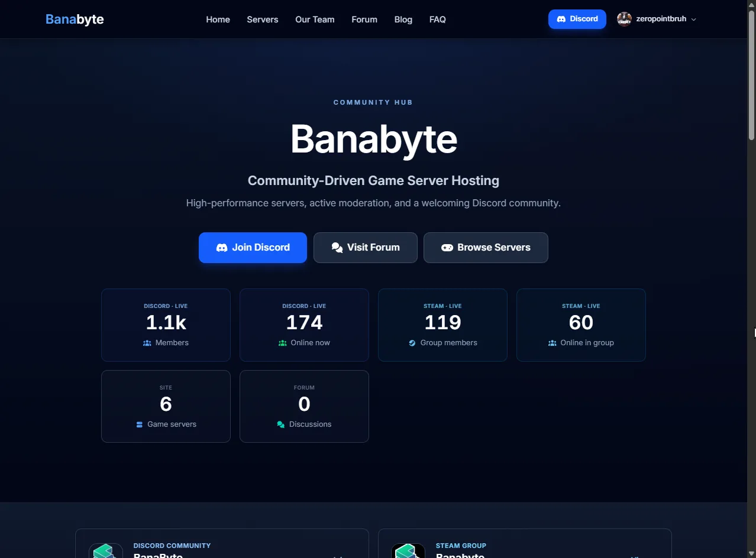
Task: Click the chat icon beside Discussions
Action: [281, 424]
